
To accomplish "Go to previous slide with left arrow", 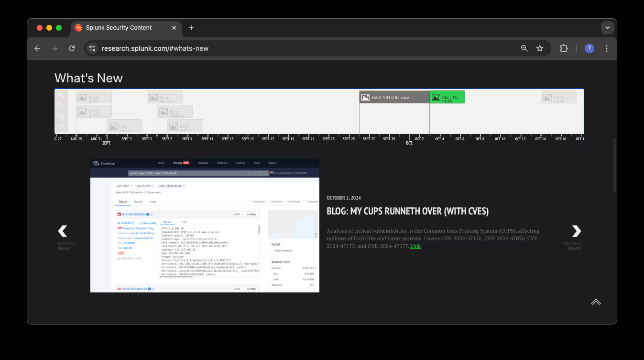I will tap(63, 231).
